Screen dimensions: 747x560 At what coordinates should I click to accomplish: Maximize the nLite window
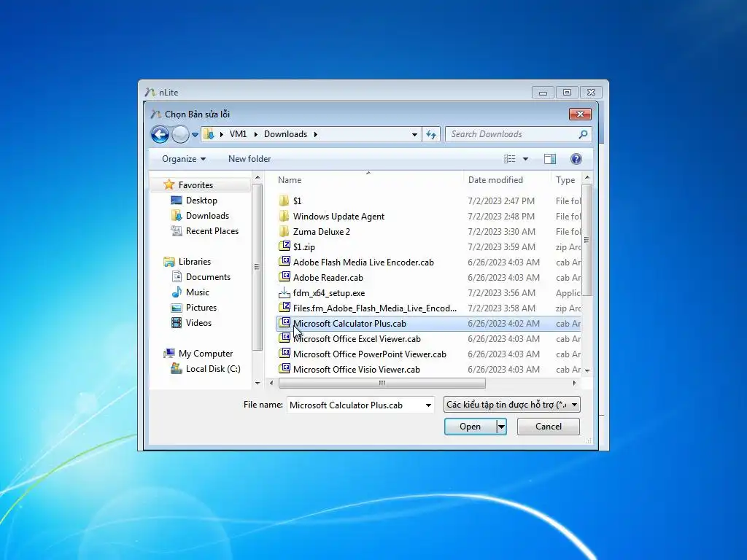point(567,93)
